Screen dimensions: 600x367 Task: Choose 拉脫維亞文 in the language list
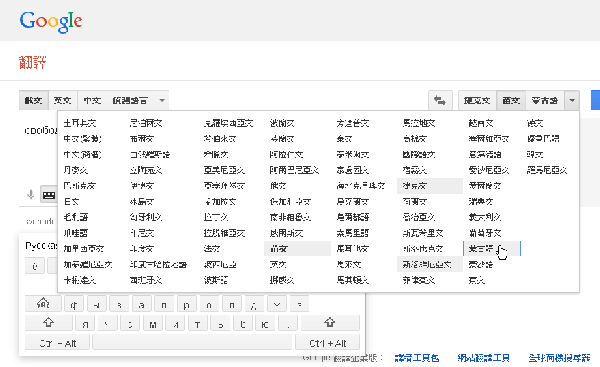point(224,233)
